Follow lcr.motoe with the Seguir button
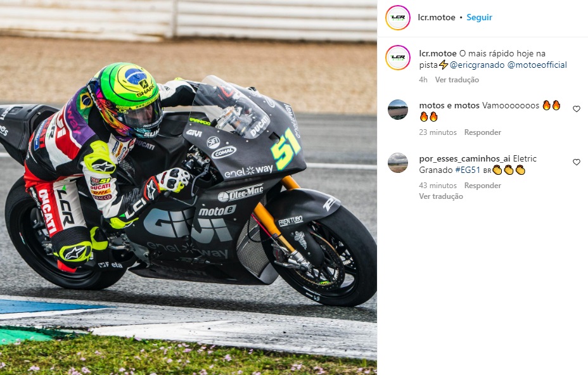This screenshot has height=375, width=588. click(479, 17)
